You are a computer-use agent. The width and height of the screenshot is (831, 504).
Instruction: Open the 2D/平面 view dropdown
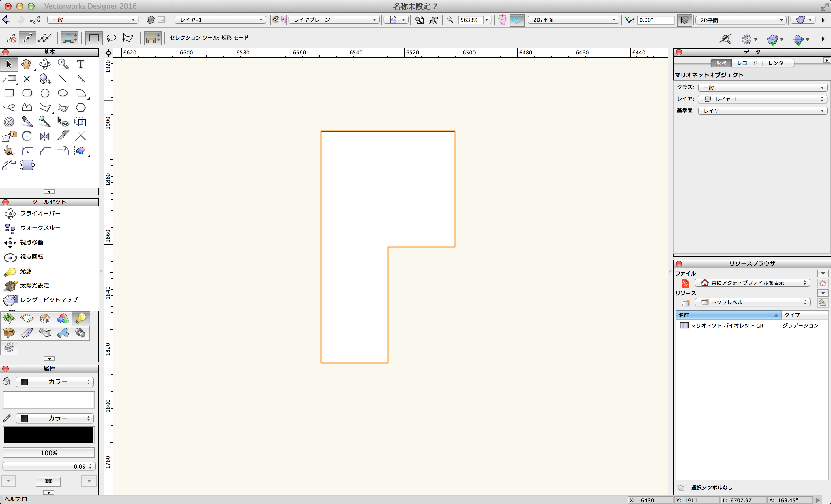573,20
